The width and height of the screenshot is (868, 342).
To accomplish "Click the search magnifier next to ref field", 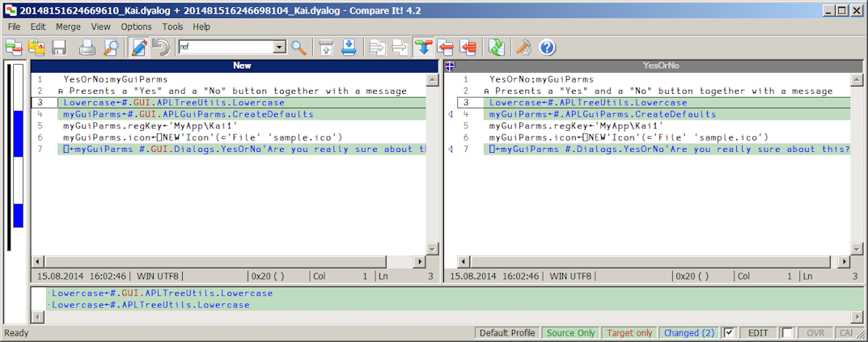I will pyautogui.click(x=299, y=48).
